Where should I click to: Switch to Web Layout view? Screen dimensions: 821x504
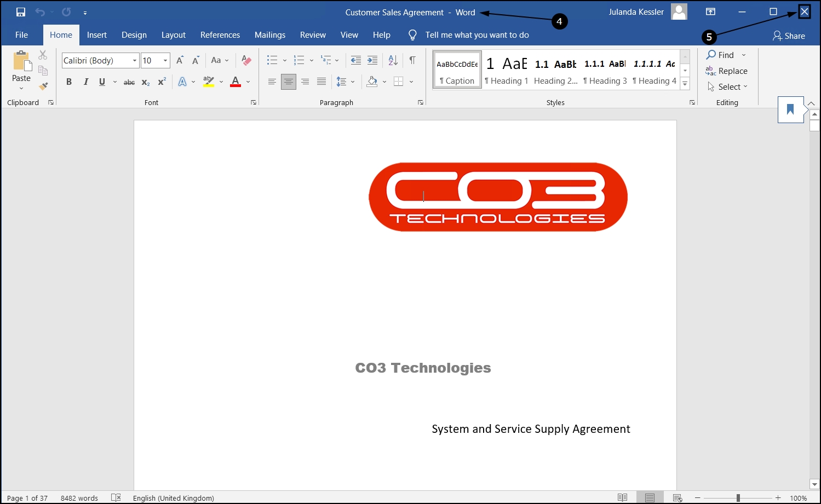tap(678, 497)
